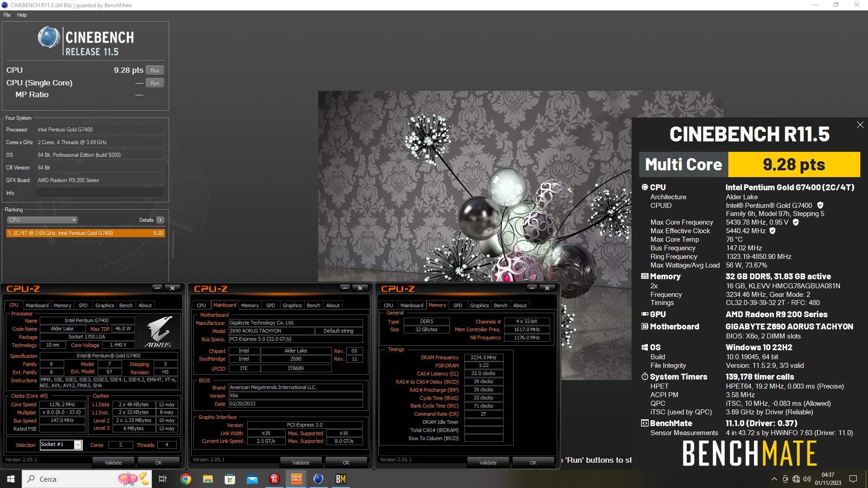Minimize the right CPU-Z window
Screen dimensions: 868x488
(x=532, y=288)
